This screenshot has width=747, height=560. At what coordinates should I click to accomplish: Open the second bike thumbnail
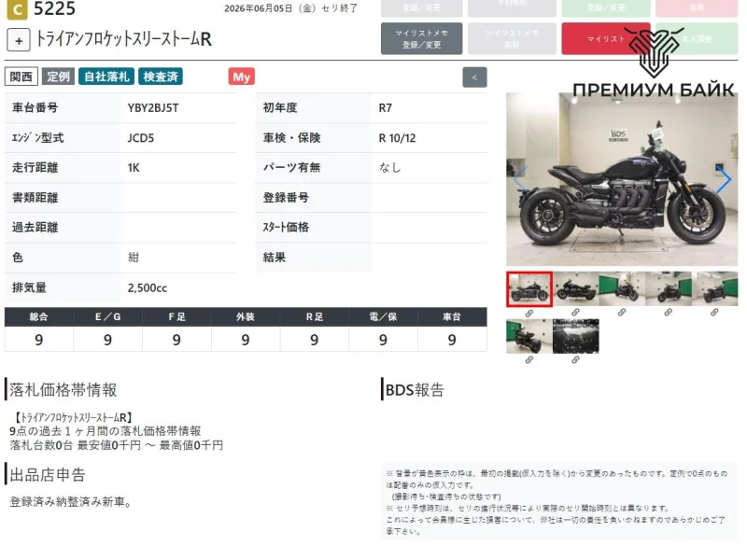click(575, 288)
